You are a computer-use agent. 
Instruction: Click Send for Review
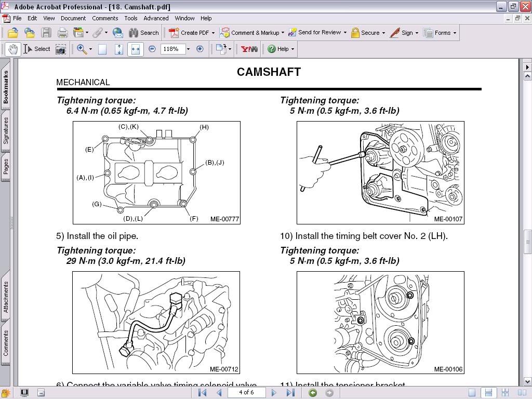pyautogui.click(x=317, y=33)
